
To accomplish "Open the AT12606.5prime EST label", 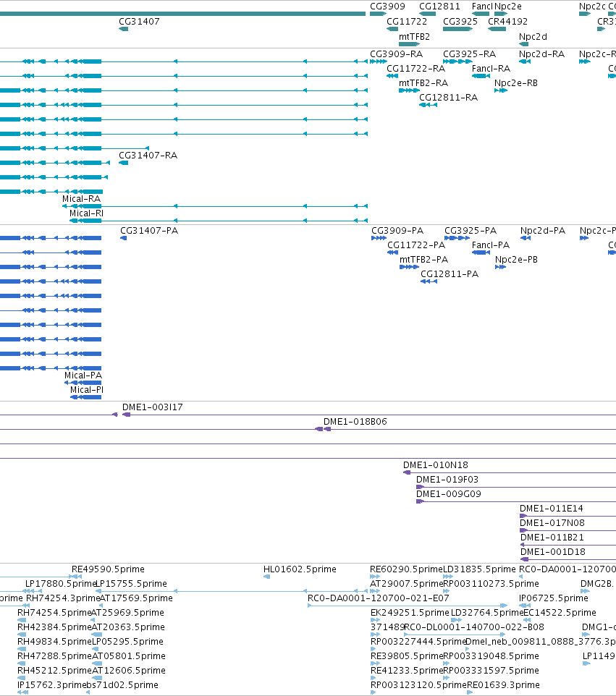I will tap(129, 670).
